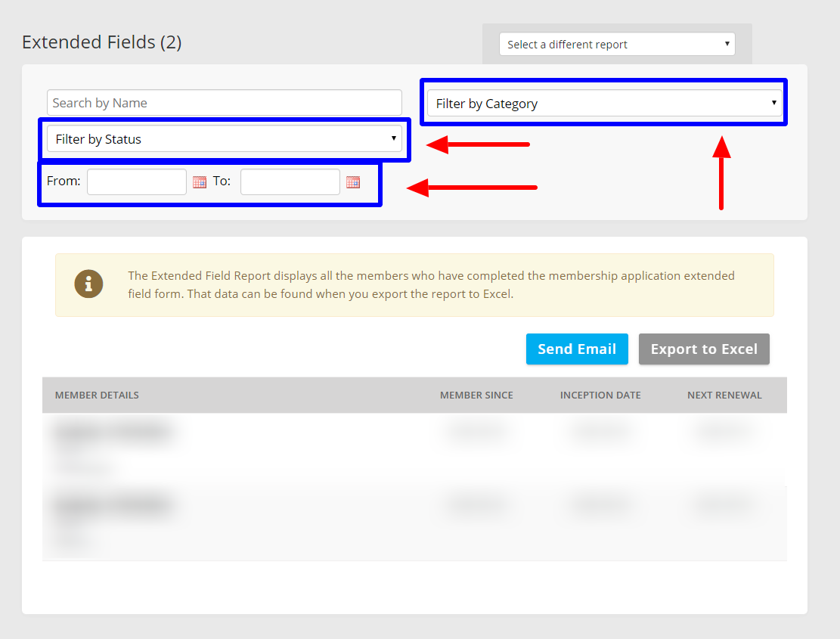Click the arrow on Select a different report
The width and height of the screenshot is (840, 639).
click(726, 44)
